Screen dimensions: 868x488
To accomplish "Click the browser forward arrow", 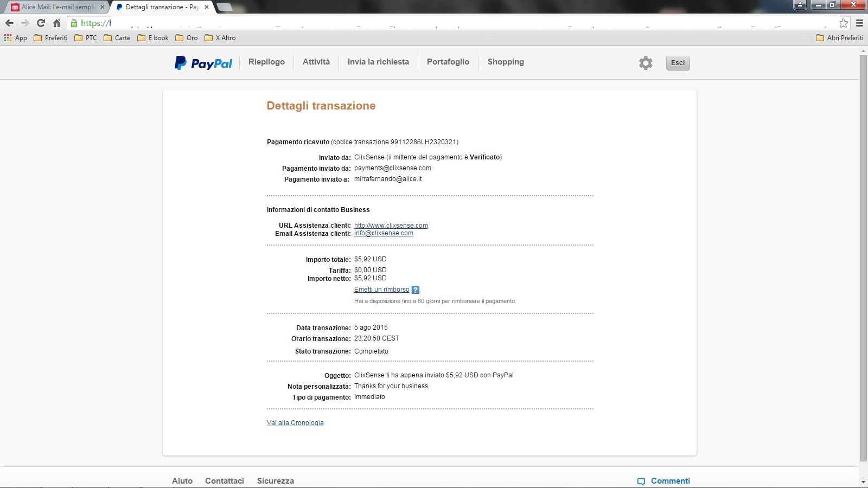I will pos(25,23).
